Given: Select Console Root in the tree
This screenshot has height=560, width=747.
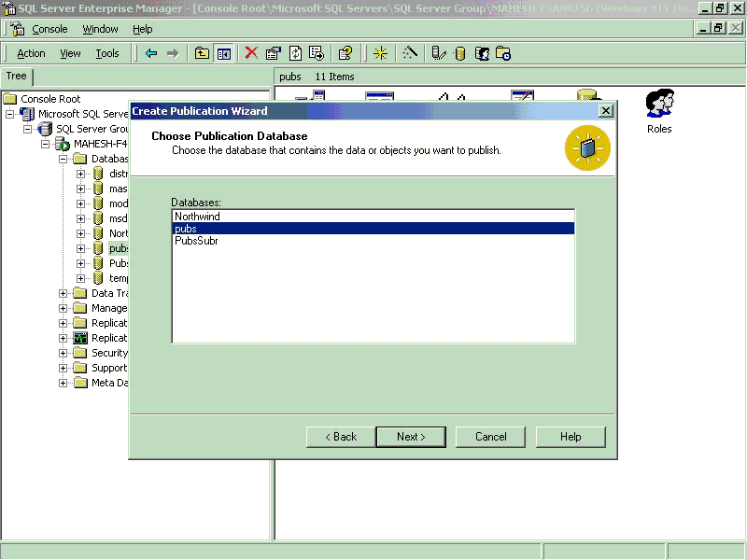Looking at the screenshot, I should coord(50,99).
